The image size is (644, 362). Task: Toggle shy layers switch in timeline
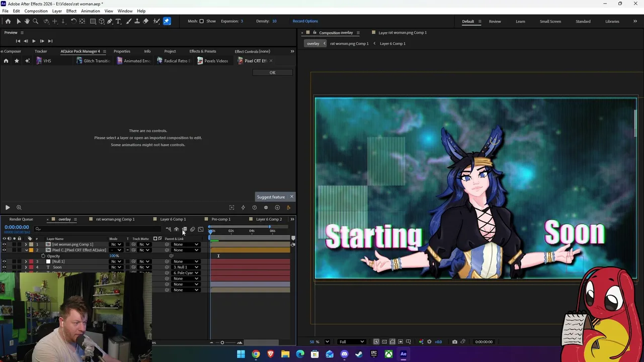[x=177, y=230]
